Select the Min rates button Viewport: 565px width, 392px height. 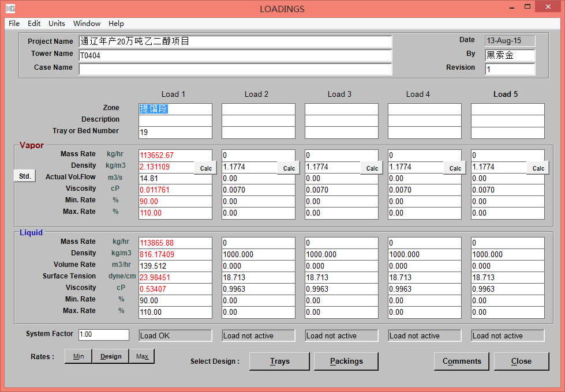[x=78, y=356]
